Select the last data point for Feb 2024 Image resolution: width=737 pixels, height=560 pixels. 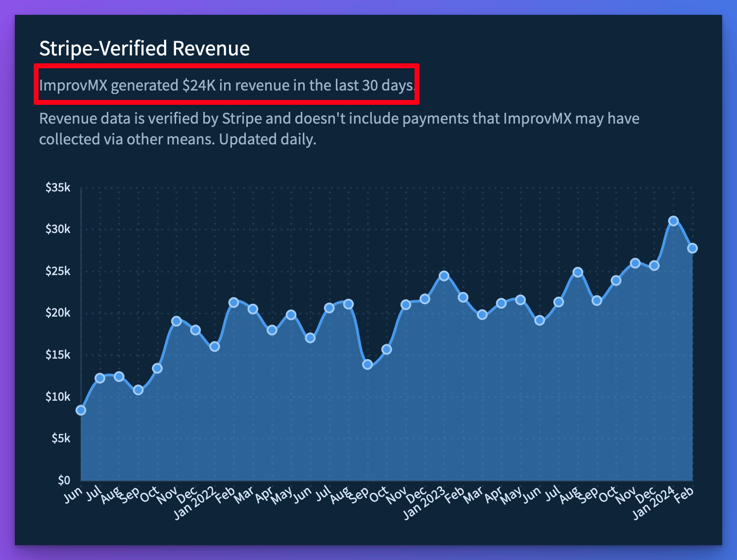[692, 248]
